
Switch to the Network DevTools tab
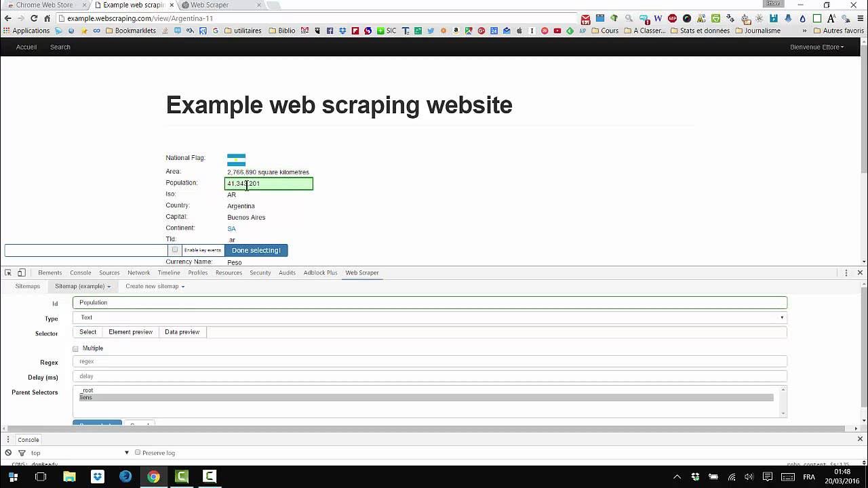pos(138,272)
